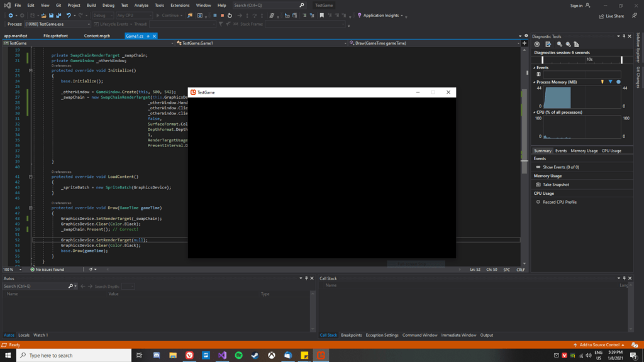Stop debugging with the red square icon
Image resolution: width=644 pixels, height=362 pixels.
click(222, 16)
